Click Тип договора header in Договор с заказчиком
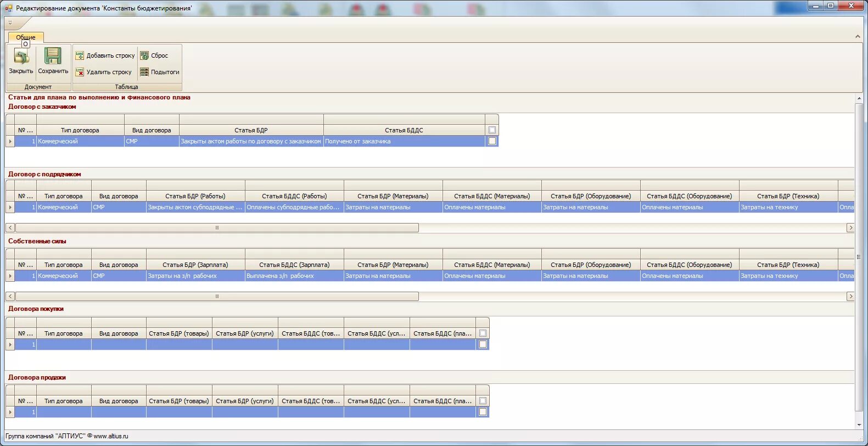The width and height of the screenshot is (868, 446). pos(80,130)
